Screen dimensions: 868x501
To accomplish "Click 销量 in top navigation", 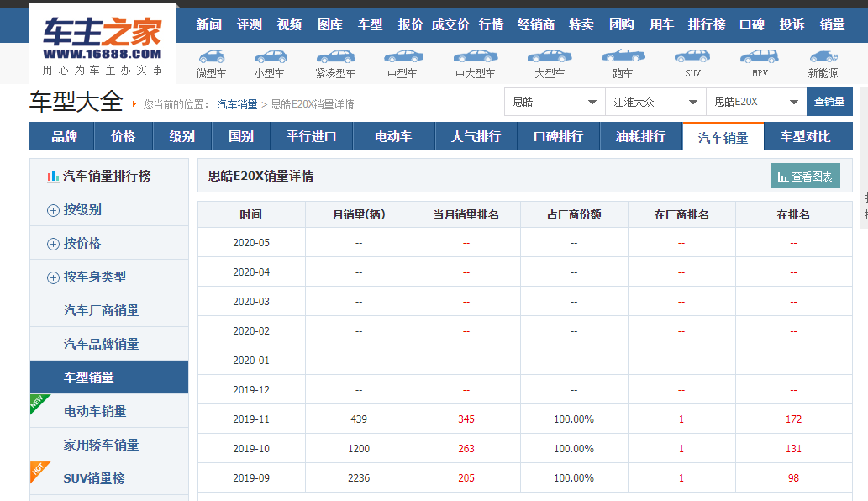I will click(x=832, y=25).
